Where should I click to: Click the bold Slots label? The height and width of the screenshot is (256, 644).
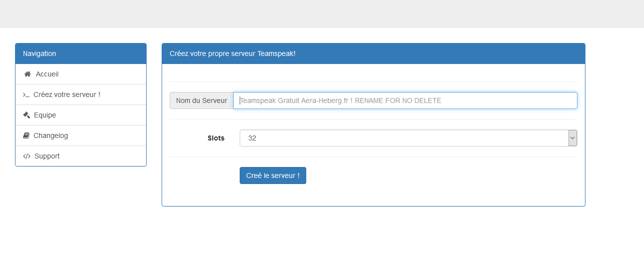click(x=216, y=138)
